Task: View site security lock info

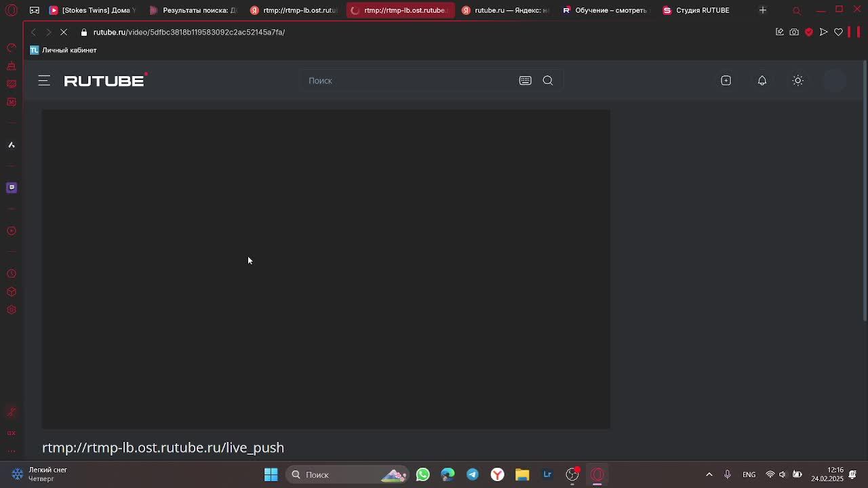Action: (x=84, y=32)
